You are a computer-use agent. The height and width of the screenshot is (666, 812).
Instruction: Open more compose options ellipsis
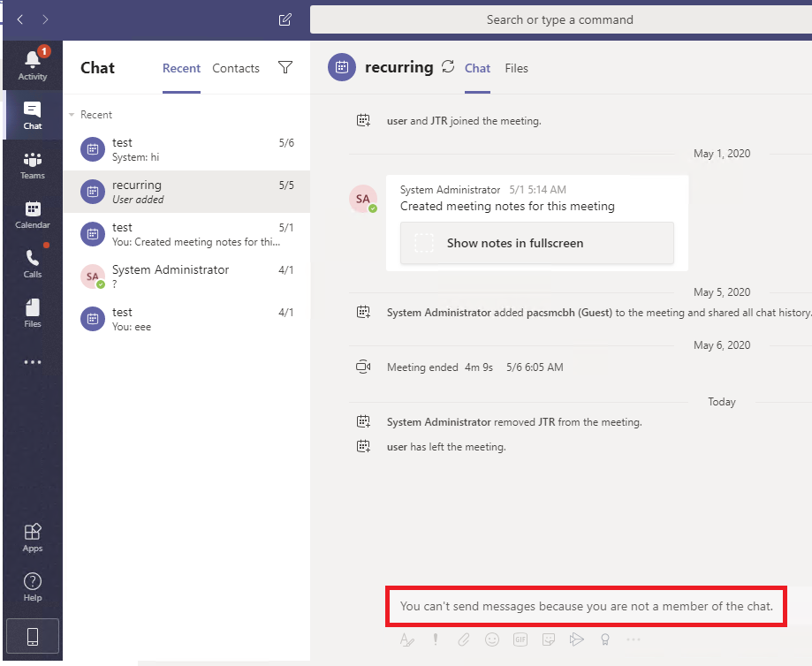click(634, 640)
